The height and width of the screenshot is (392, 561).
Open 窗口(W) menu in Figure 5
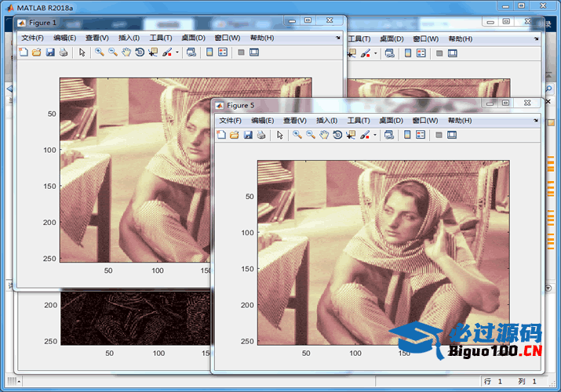[x=425, y=121]
